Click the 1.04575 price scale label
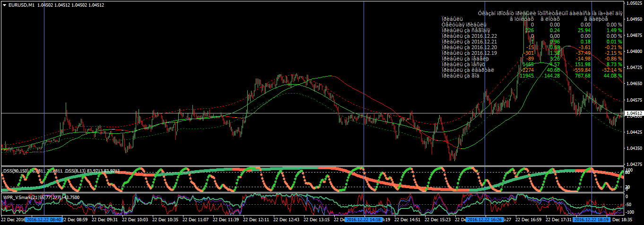Image resolution: width=644 pixels, height=225 pixels. click(x=635, y=100)
